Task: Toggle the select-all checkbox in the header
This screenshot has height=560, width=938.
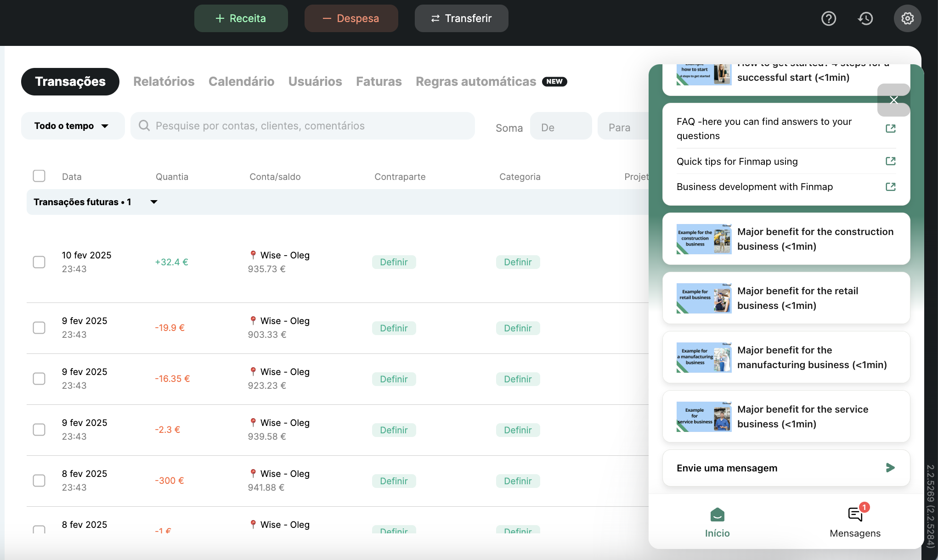Action: [39, 176]
